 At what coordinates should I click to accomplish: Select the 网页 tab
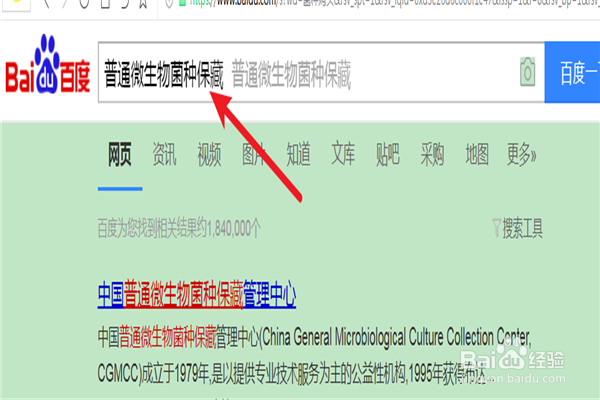120,154
